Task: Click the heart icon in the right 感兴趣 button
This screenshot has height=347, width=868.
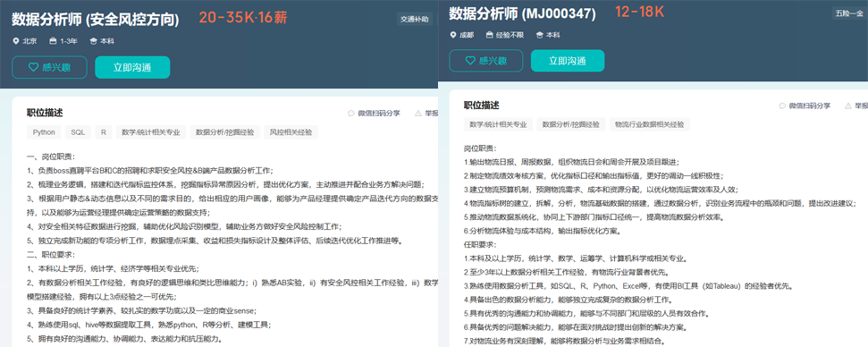Action: point(470,61)
